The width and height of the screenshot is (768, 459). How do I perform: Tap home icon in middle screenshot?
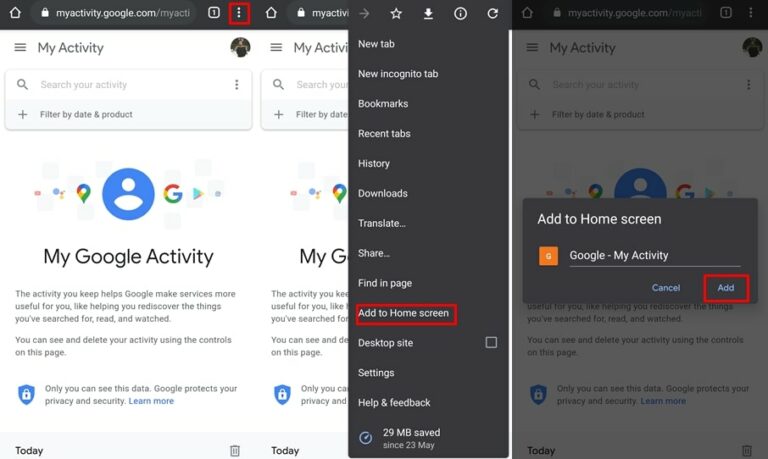[x=271, y=13]
